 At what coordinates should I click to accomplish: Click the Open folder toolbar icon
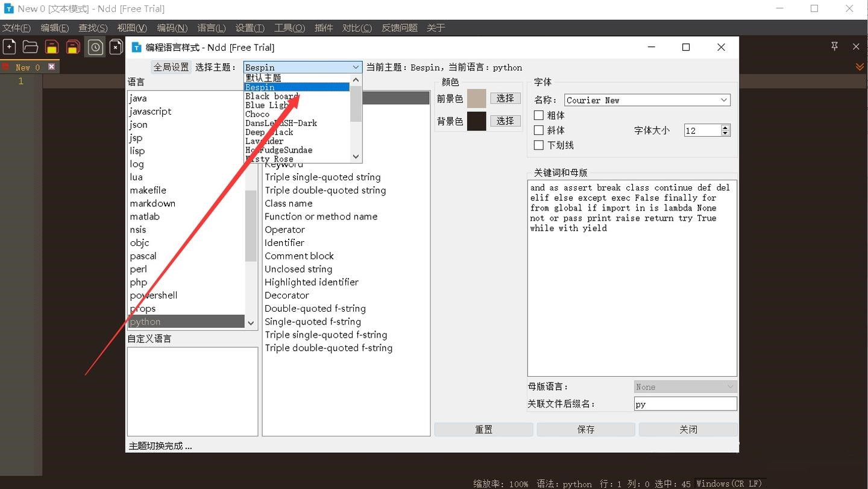(x=30, y=47)
